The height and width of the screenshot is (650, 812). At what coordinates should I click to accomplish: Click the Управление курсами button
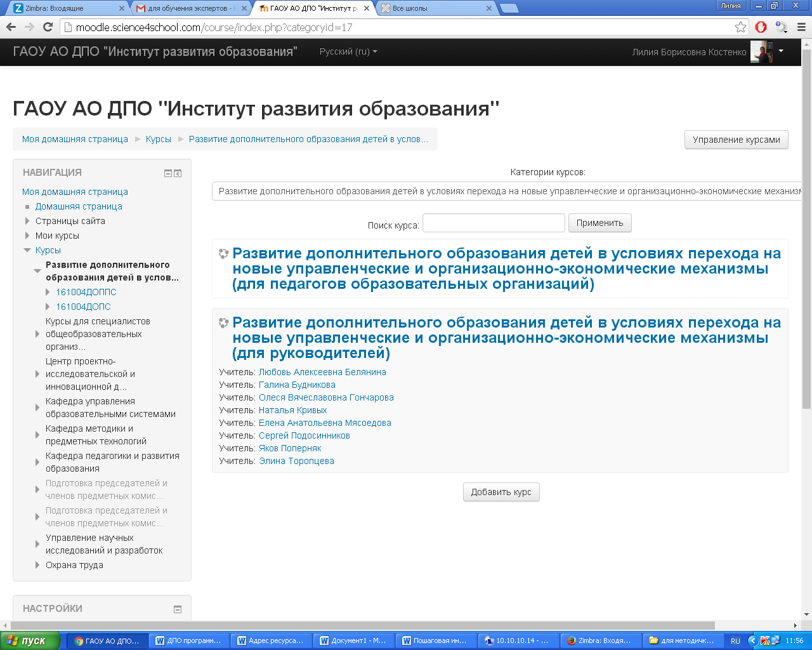[x=737, y=140]
